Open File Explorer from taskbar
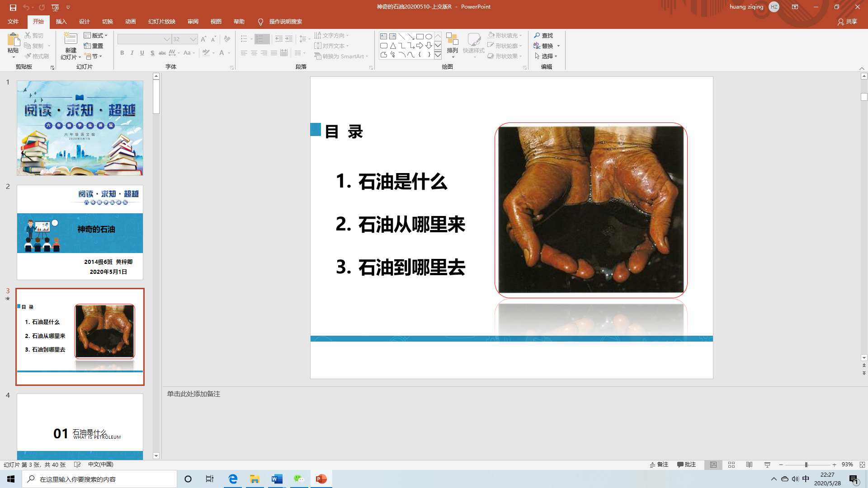Screen dimensions: 868x488 [255, 479]
